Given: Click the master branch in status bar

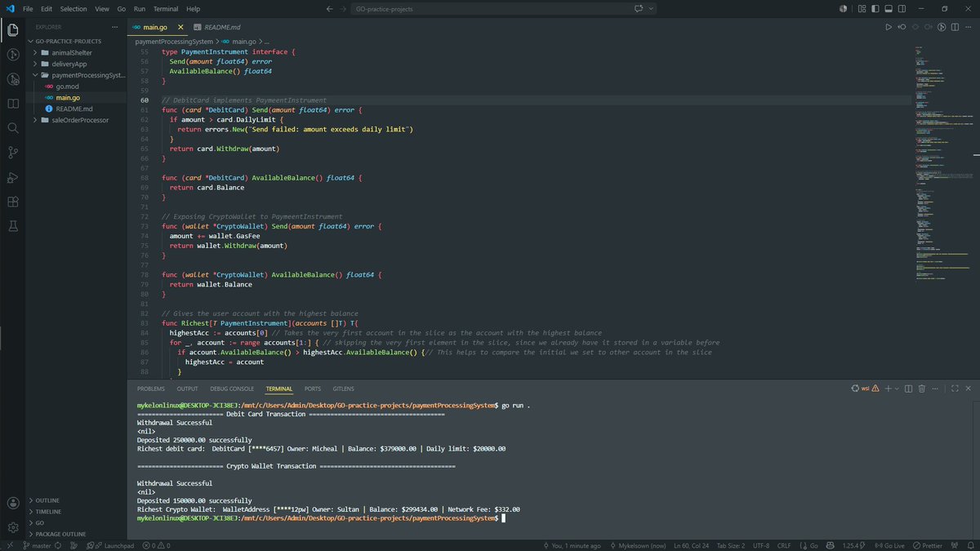Looking at the screenshot, I should [37, 545].
